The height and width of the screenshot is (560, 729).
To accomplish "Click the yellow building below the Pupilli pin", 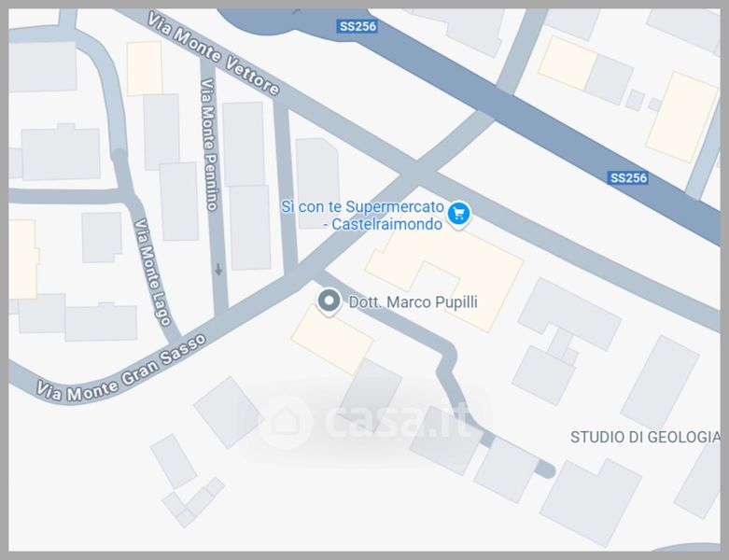I will (332, 340).
